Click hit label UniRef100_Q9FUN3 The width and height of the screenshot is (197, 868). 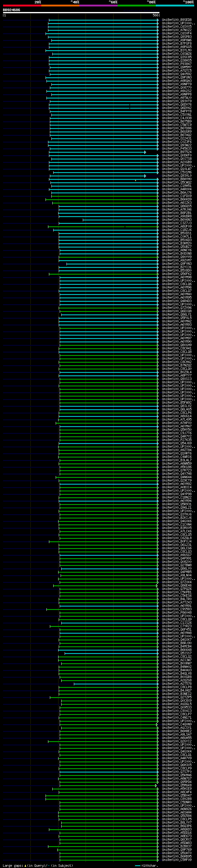177,78
